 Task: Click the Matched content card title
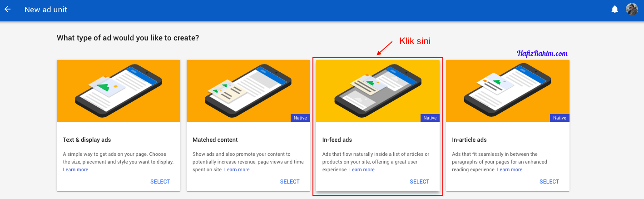pyautogui.click(x=215, y=140)
